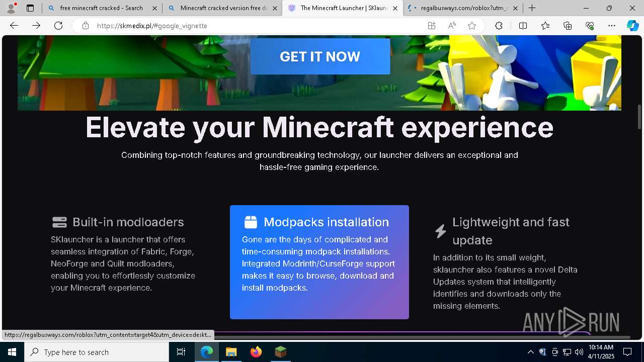
Task: Open the tab actions menu icon
Action: pyautogui.click(x=30, y=8)
